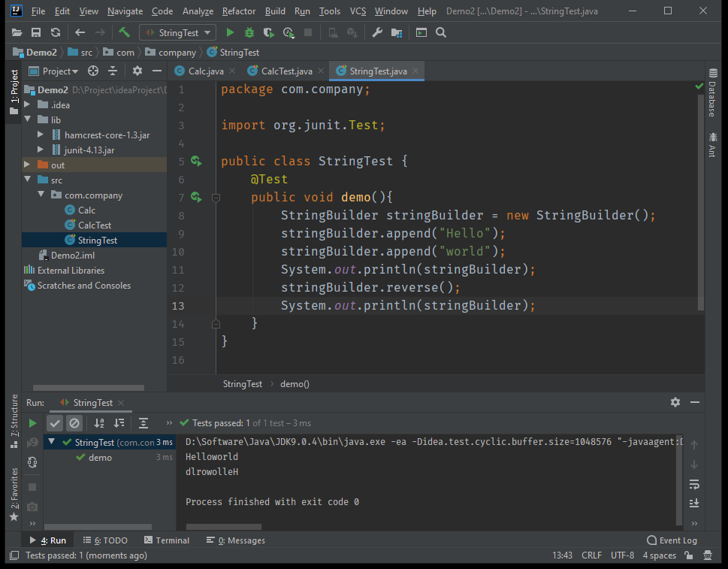Expand all test results icon
The height and width of the screenshot is (569, 728).
(143, 423)
